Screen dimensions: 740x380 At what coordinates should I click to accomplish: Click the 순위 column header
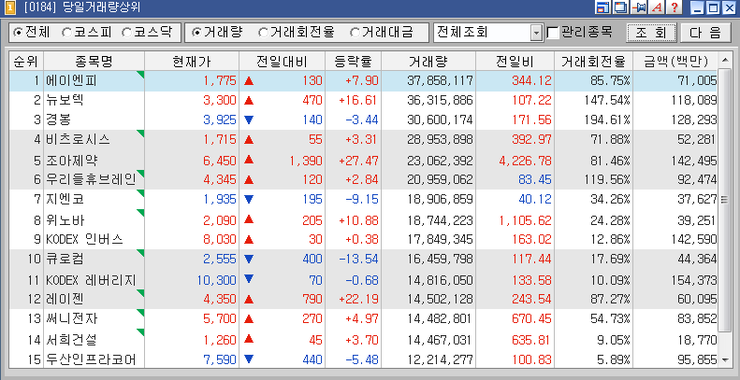(26, 61)
